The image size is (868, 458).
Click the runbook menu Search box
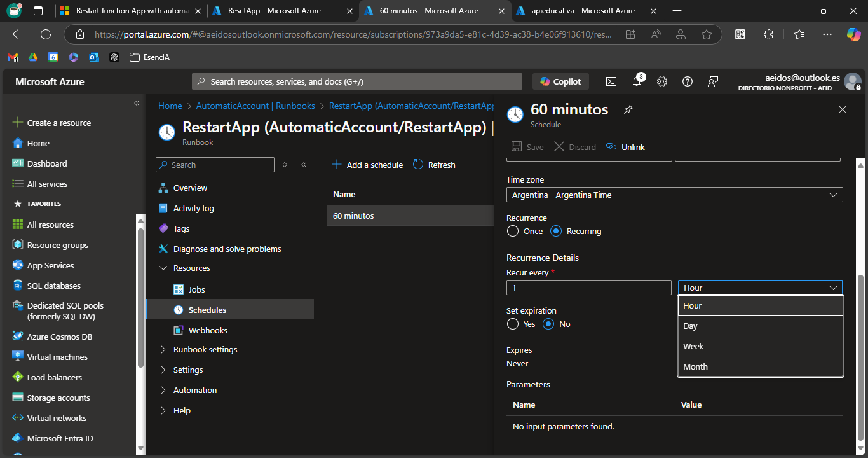(x=215, y=165)
